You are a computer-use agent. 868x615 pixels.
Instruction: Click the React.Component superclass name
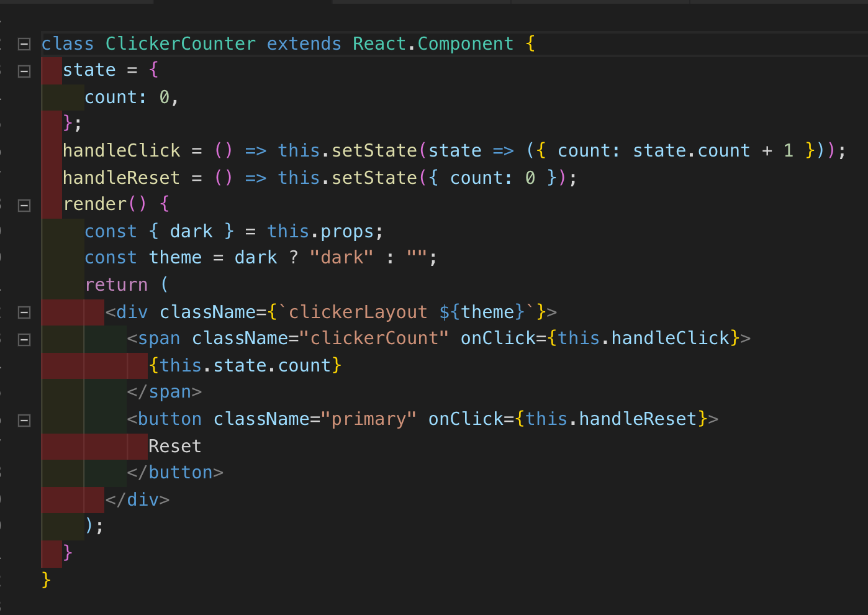tap(432, 43)
